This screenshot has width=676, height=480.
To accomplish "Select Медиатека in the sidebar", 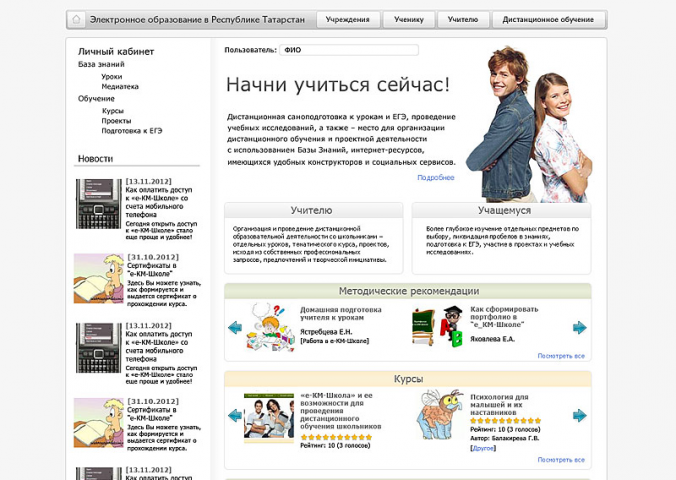I will click(x=120, y=86).
